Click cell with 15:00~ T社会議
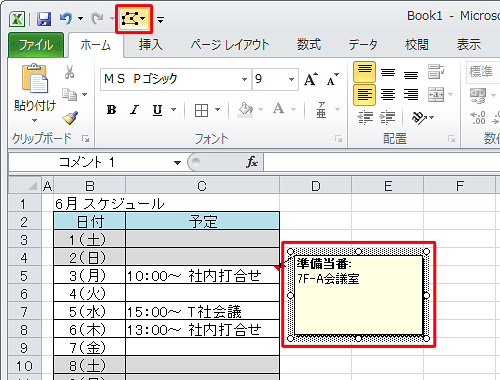Viewport: 500px width, 380px height. pyautogui.click(x=202, y=312)
